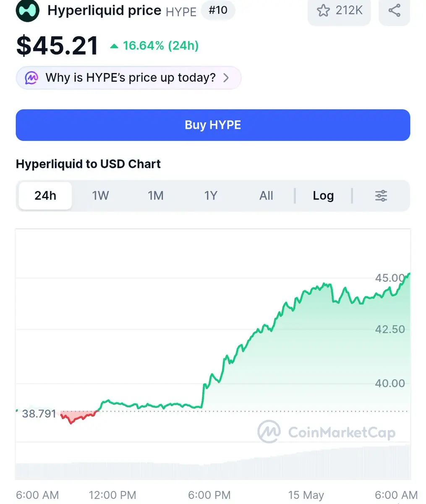Add HYPE to watchlist via star icon
This screenshot has width=426, height=504.
click(x=323, y=10)
